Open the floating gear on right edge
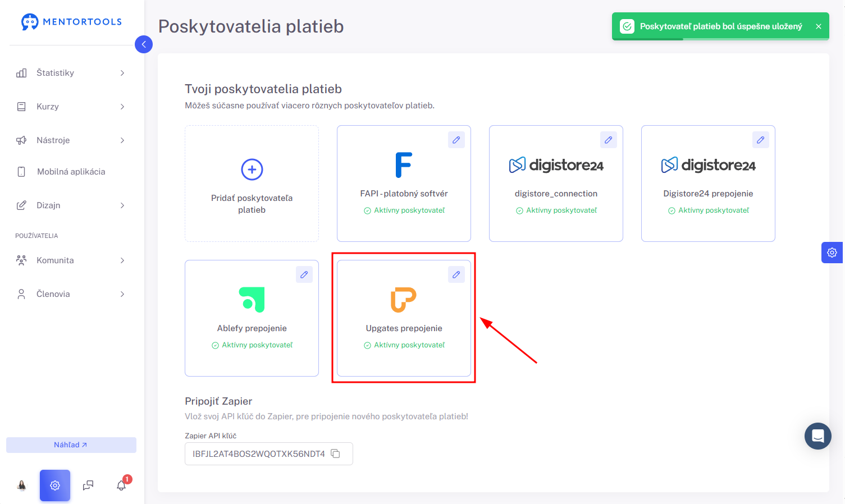Viewport: 845px width, 504px height. pyautogui.click(x=832, y=253)
